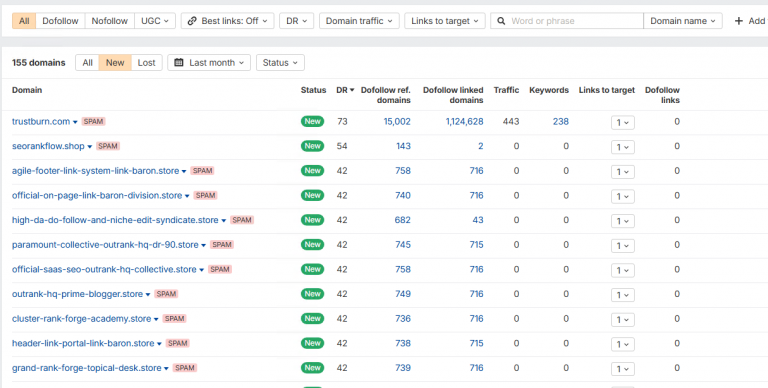Click 749 ref. domains for outrank-hq-prime-blogger.store
Image resolution: width=768 pixels, height=388 pixels.
coord(403,294)
